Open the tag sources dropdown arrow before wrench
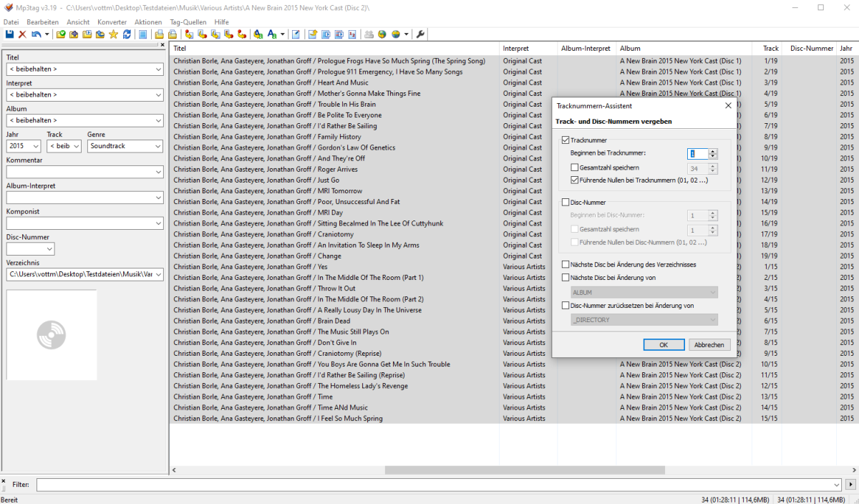859x504 pixels. tap(406, 34)
